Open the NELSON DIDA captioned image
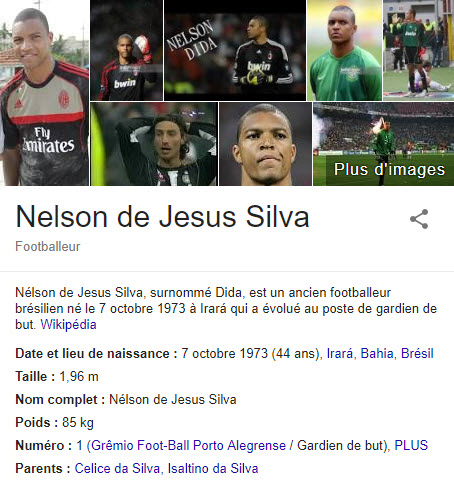The height and width of the screenshot is (490, 454). [235, 50]
